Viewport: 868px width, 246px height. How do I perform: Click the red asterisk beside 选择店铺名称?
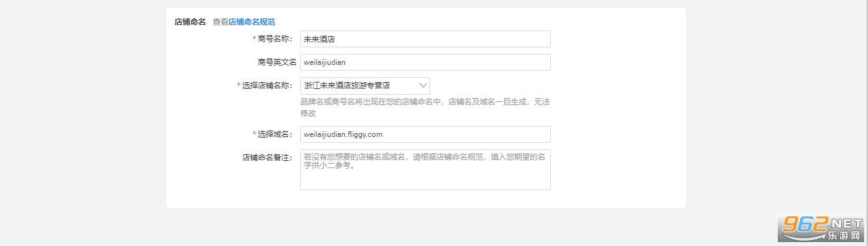click(x=238, y=86)
